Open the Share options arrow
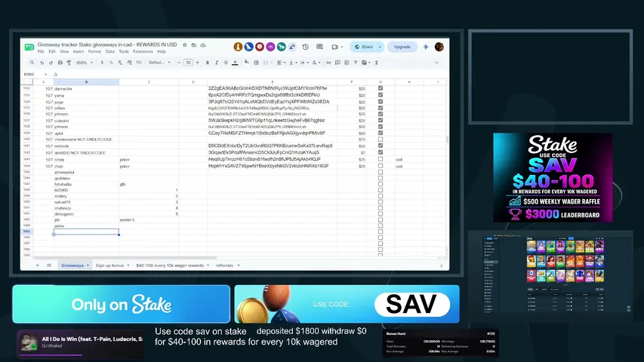The width and height of the screenshot is (644, 362). pyautogui.click(x=380, y=47)
